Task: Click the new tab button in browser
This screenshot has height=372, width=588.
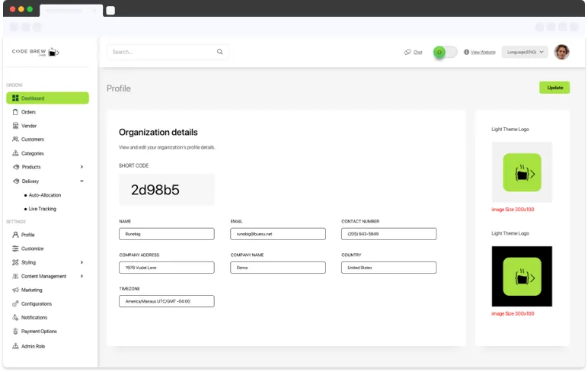Action: pos(110,11)
